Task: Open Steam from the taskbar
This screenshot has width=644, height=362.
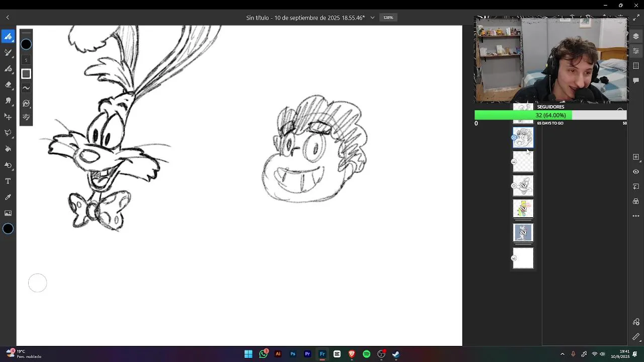Action: click(396, 354)
